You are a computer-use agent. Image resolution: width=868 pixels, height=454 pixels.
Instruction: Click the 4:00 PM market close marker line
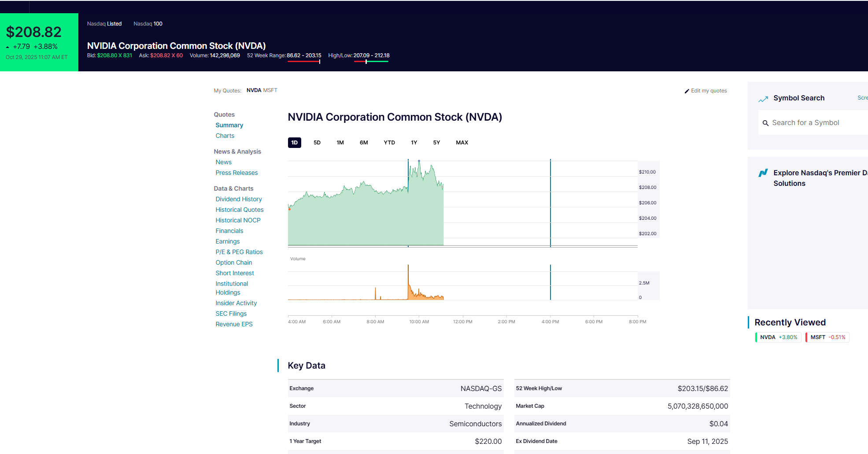point(550,203)
